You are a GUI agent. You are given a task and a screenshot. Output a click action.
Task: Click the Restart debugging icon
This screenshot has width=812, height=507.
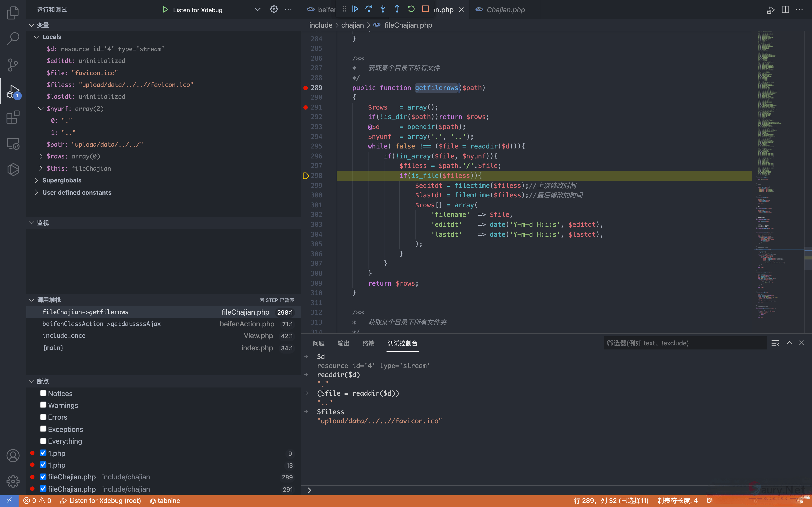pyautogui.click(x=411, y=9)
